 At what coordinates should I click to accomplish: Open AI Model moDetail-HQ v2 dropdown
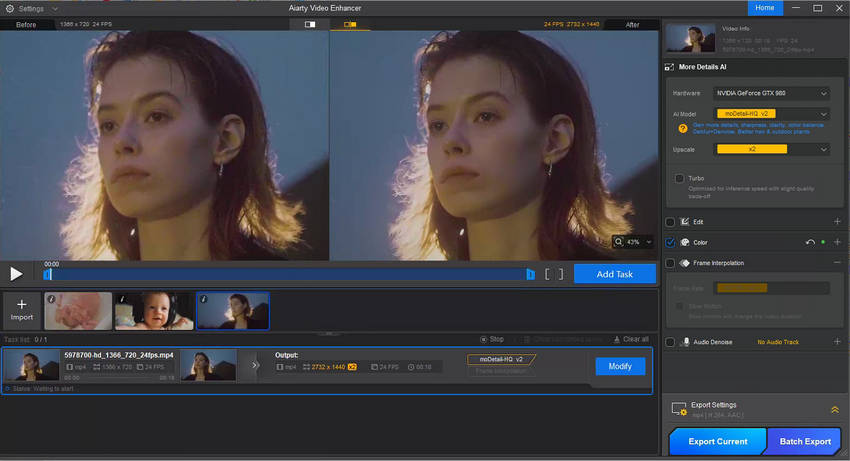tap(771, 114)
